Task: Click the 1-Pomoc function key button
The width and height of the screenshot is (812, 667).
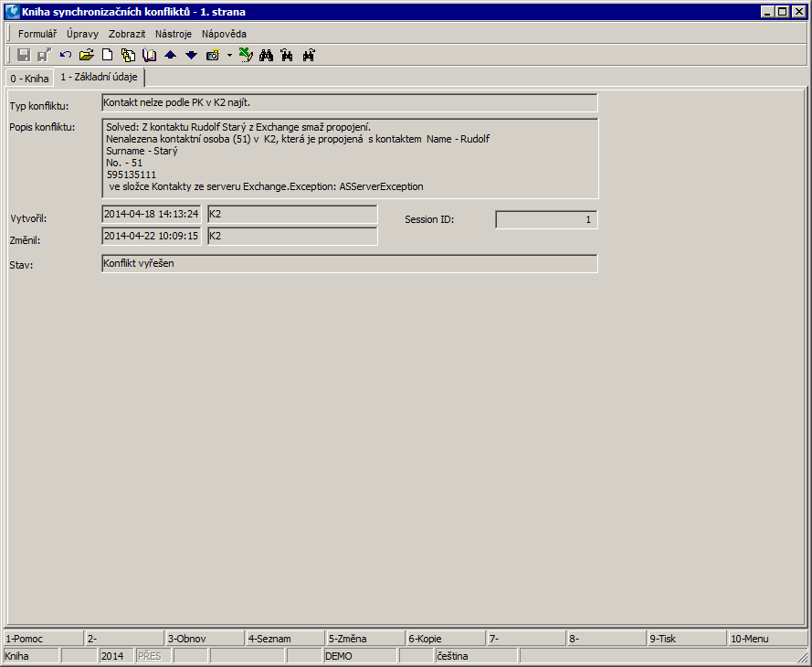Action: coord(44,639)
